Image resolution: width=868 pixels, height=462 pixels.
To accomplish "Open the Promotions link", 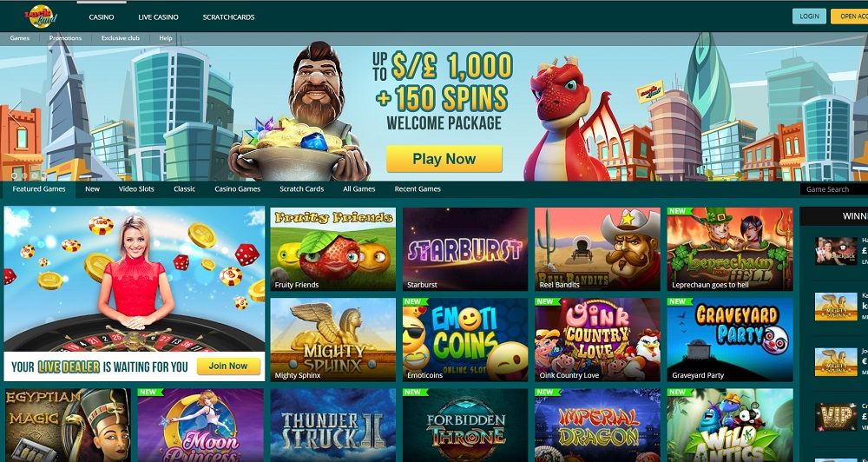I will [x=65, y=38].
